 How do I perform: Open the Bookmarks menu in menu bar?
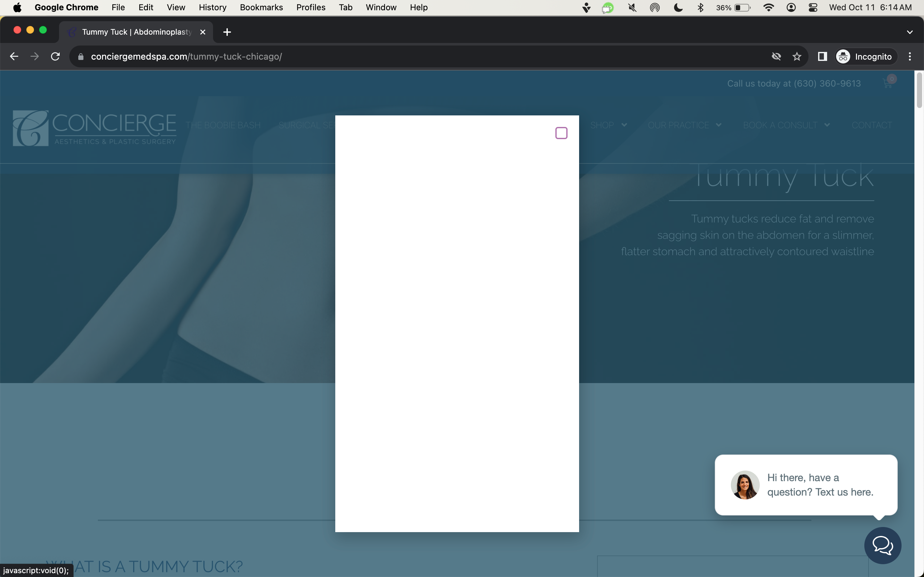[261, 8]
